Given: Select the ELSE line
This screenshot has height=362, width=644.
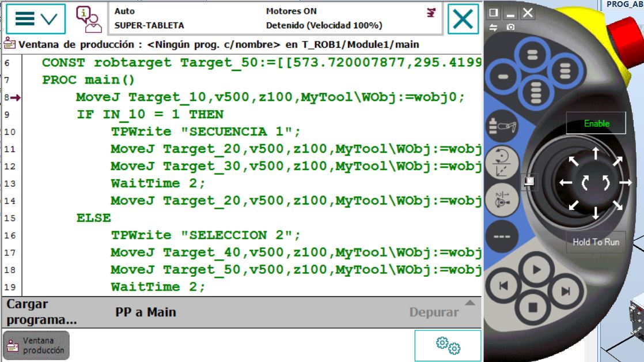Looking at the screenshot, I should tap(94, 218).
